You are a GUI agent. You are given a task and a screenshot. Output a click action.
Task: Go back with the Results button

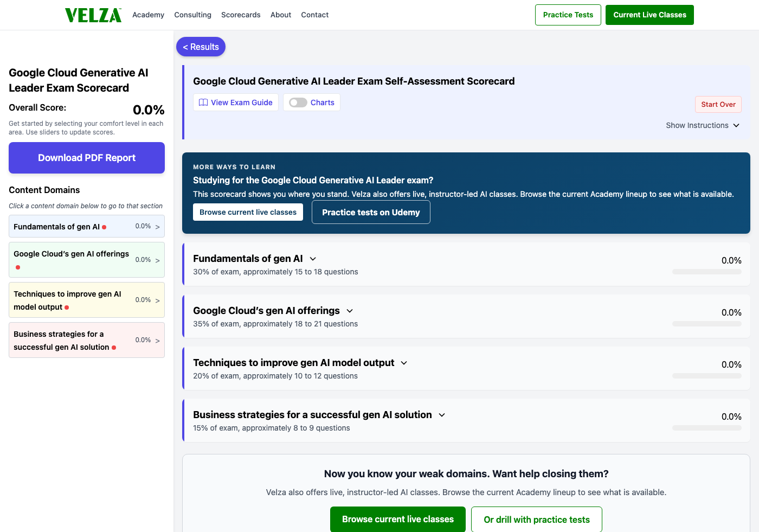[201, 47]
